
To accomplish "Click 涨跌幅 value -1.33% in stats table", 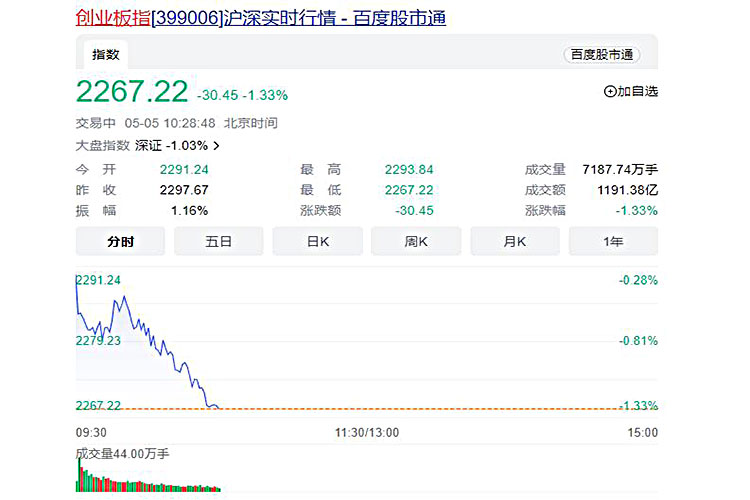I will [x=637, y=211].
